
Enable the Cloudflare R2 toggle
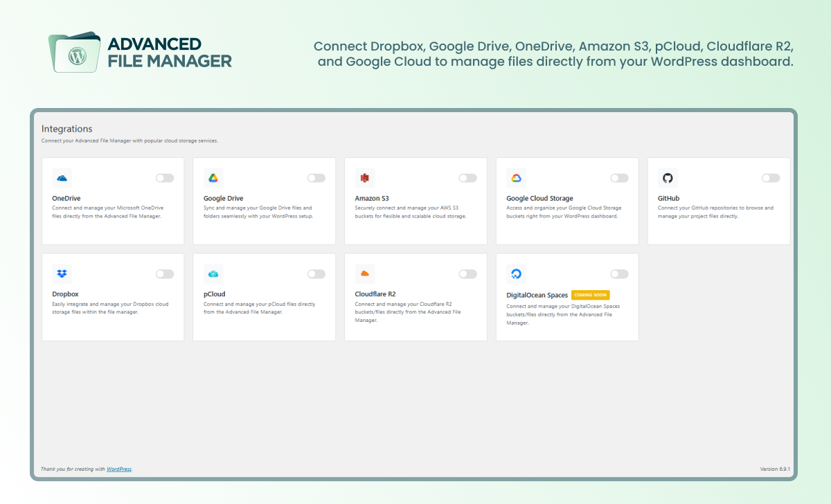pos(467,273)
